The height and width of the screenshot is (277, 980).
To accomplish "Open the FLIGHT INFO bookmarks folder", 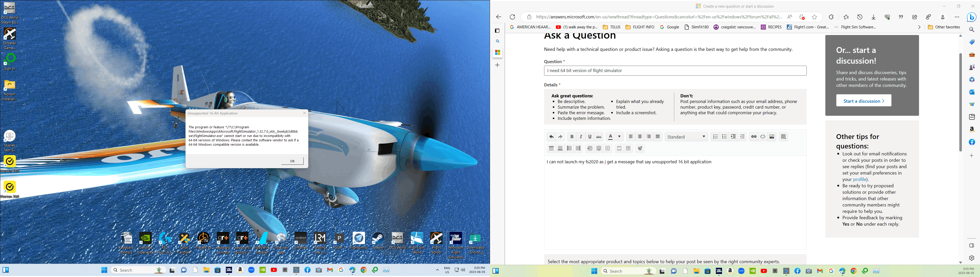I will coord(640,27).
